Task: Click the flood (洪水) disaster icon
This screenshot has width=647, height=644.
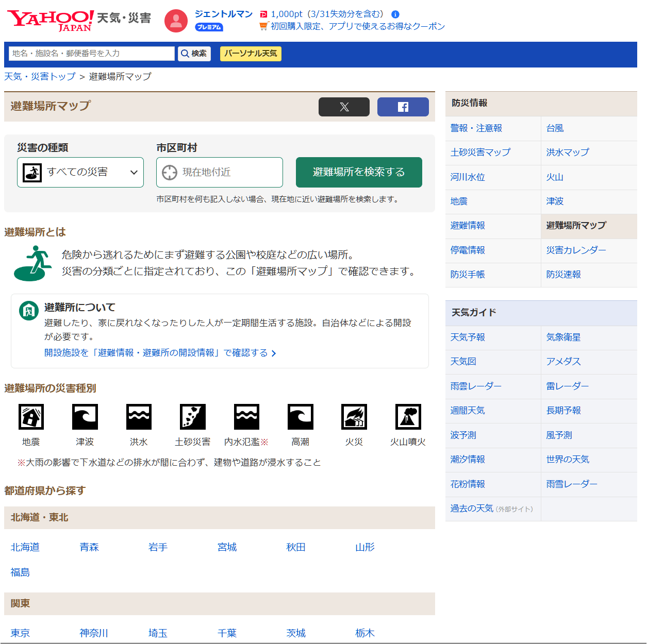Action: (139, 417)
